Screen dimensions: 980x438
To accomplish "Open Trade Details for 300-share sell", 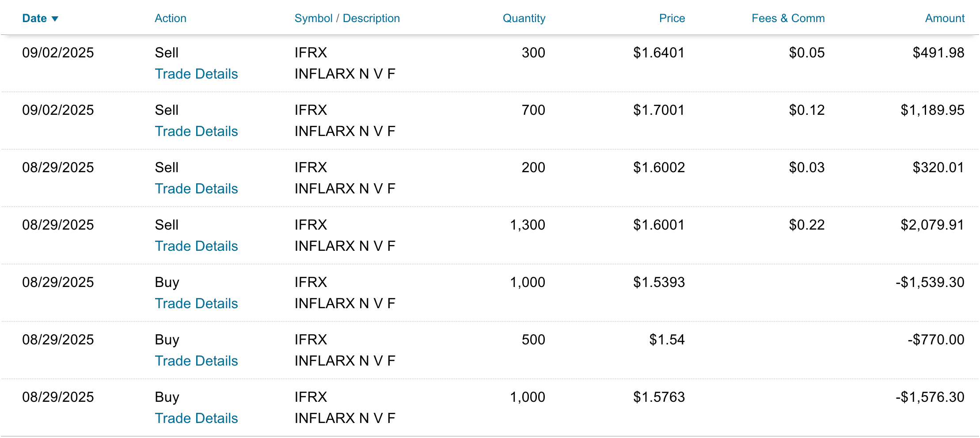I will (x=196, y=74).
